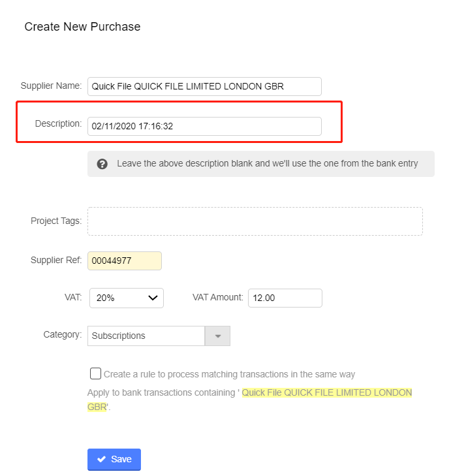Click the highlighted Quick File transaction text
Viewport: 466px width, 476px height.
pos(326,393)
